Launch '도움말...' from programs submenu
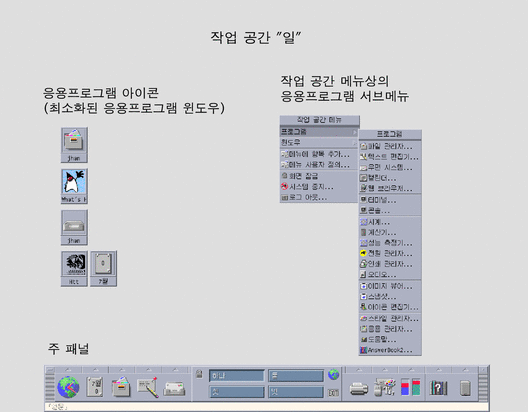Screen dimensions: 528x412 click(x=390, y=339)
